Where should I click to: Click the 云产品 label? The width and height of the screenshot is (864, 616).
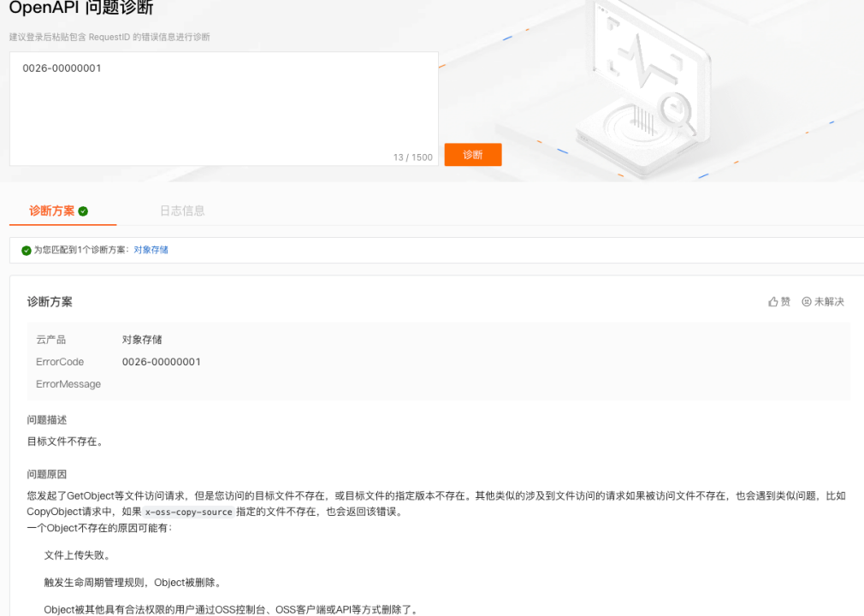pyautogui.click(x=50, y=340)
